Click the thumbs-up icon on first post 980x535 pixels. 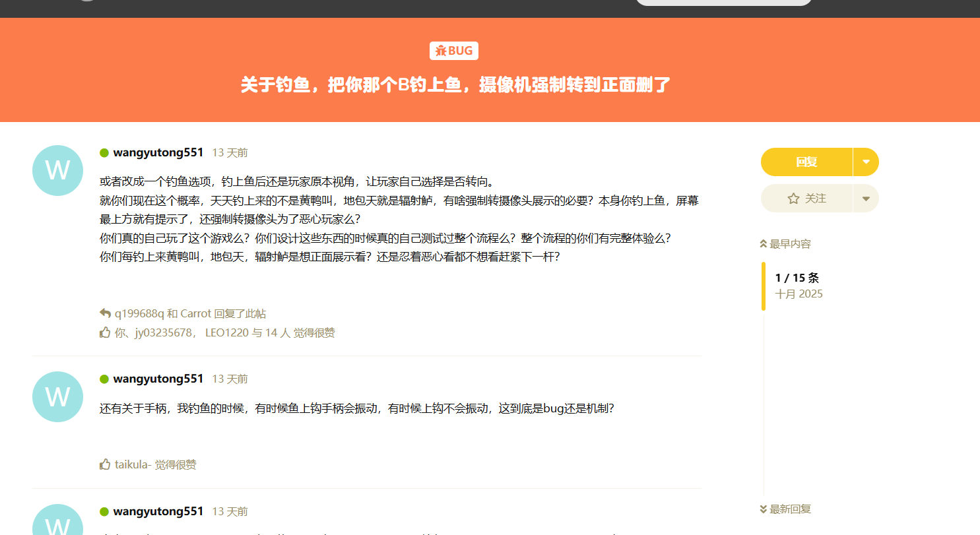(105, 333)
